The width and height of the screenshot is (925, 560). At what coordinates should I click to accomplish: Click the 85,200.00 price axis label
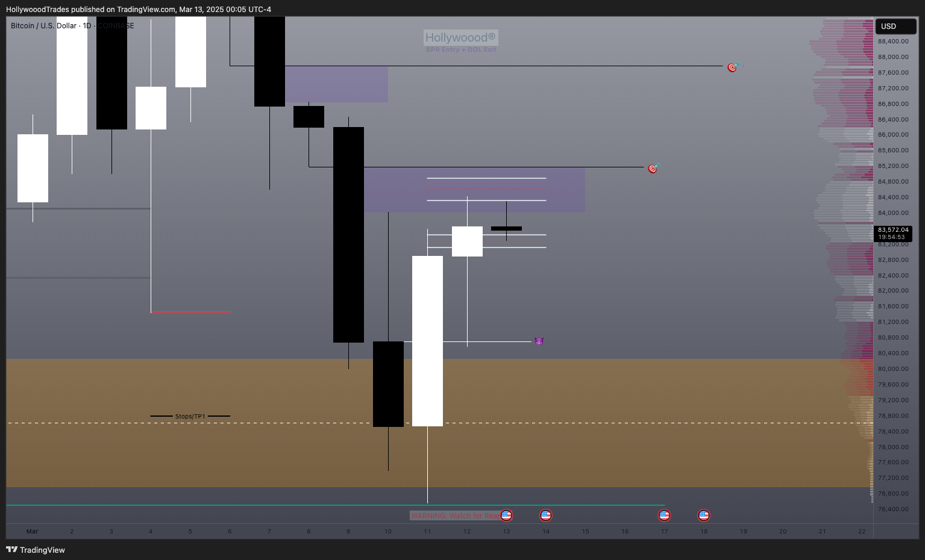coord(893,166)
